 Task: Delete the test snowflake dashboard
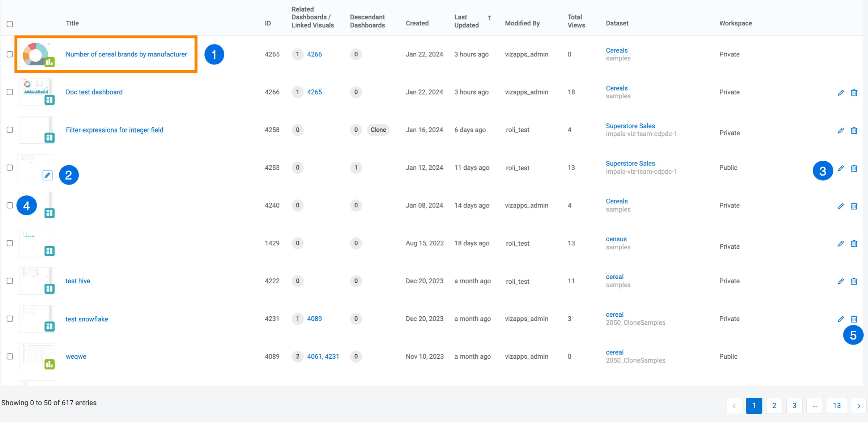coord(854,319)
